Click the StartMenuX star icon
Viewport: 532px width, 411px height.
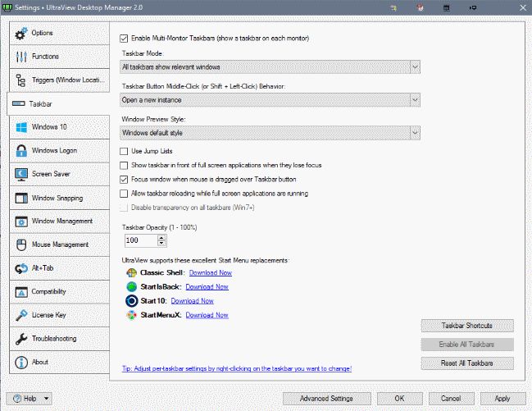click(130, 314)
